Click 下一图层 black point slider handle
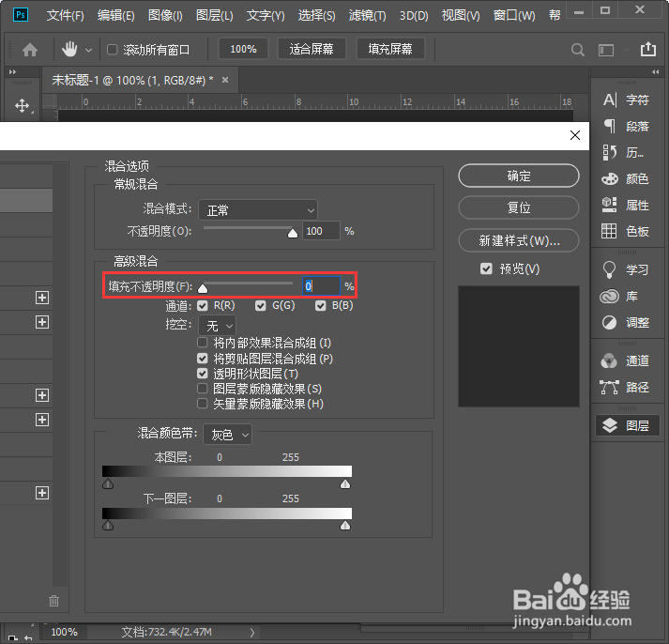669x644 pixels. click(108, 525)
